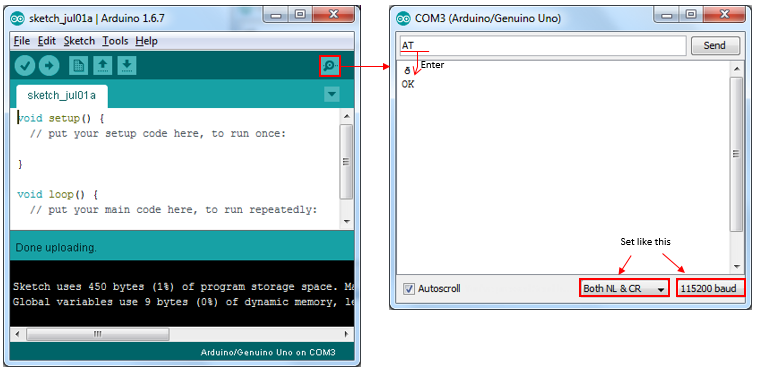
Task: Open the Serial Monitor magnifier icon
Action: click(330, 66)
